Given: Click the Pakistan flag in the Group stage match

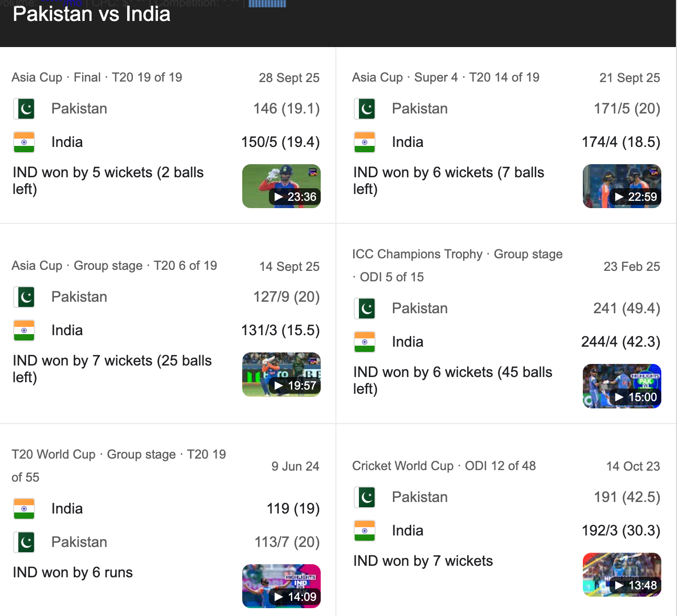Looking at the screenshot, I should click(x=24, y=296).
